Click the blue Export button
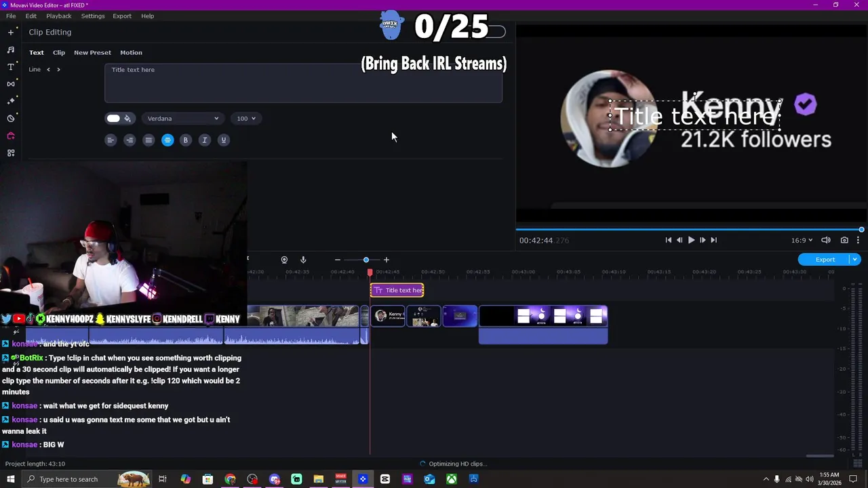Image resolution: width=868 pixels, height=488 pixels. (825, 260)
